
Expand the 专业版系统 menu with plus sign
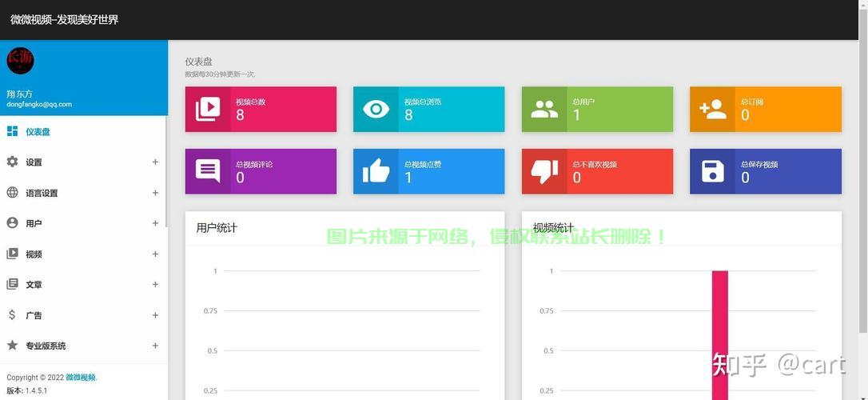coord(156,345)
